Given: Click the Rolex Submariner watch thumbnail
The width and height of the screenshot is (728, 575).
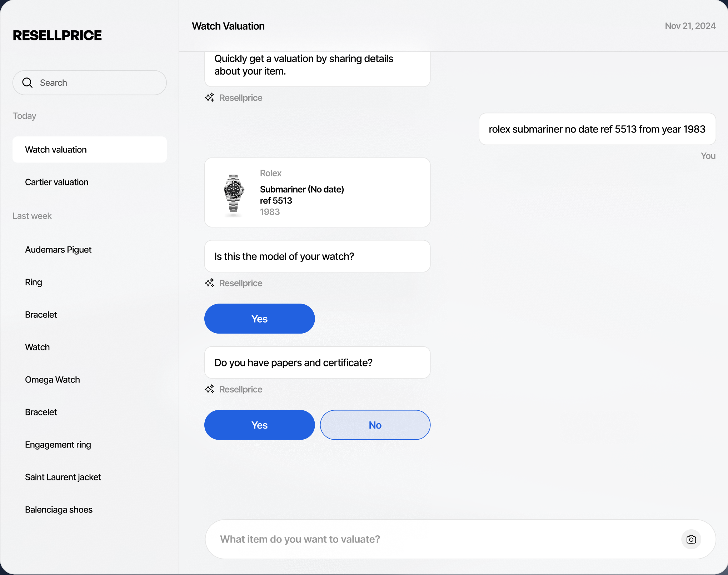Looking at the screenshot, I should tap(234, 193).
